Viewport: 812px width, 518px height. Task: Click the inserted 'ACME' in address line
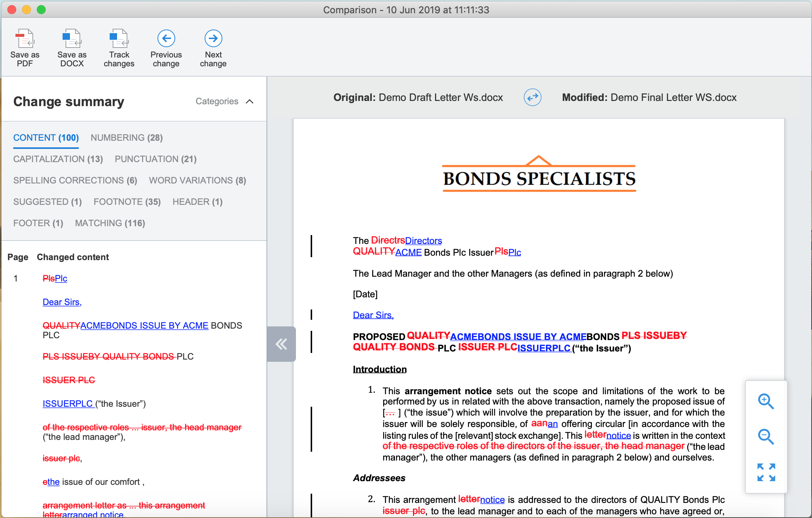(x=408, y=252)
